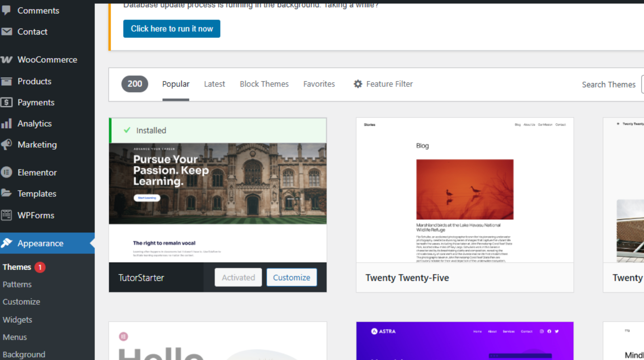Click the Twenty Twenty-Five theme name
Screen dimensions: 644x360
coord(407,278)
